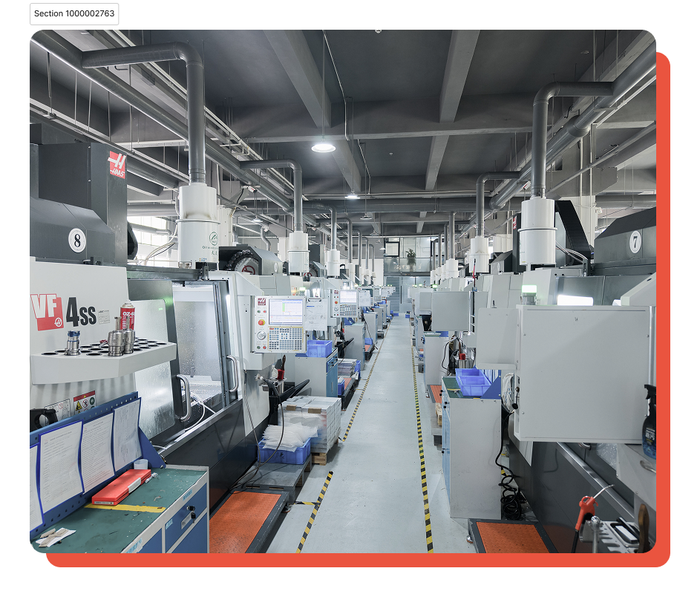Flip the red switch on the nearest machine console
This screenshot has height=597, width=700.
(x=264, y=311)
